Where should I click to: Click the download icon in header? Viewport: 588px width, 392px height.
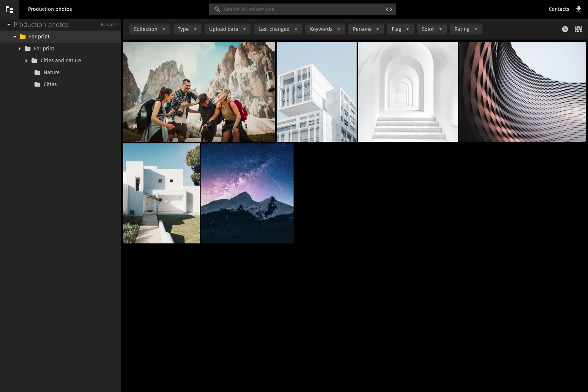coord(578,9)
